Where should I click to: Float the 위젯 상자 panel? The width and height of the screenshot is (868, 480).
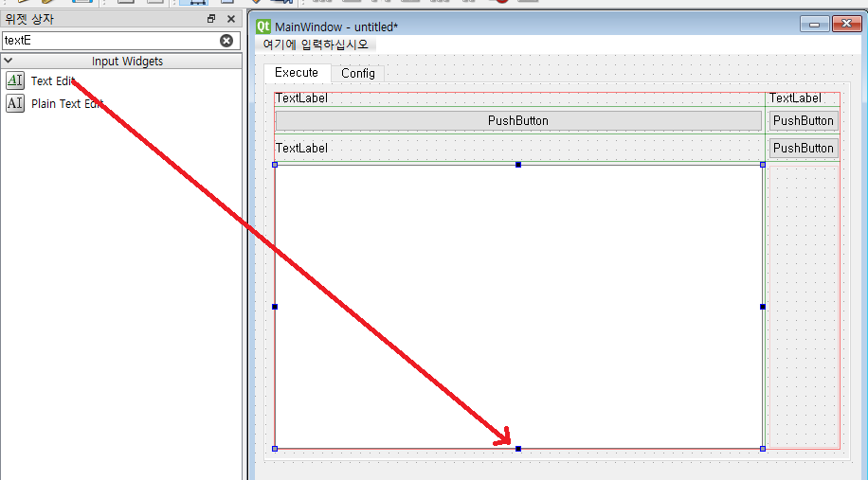pos(211,19)
